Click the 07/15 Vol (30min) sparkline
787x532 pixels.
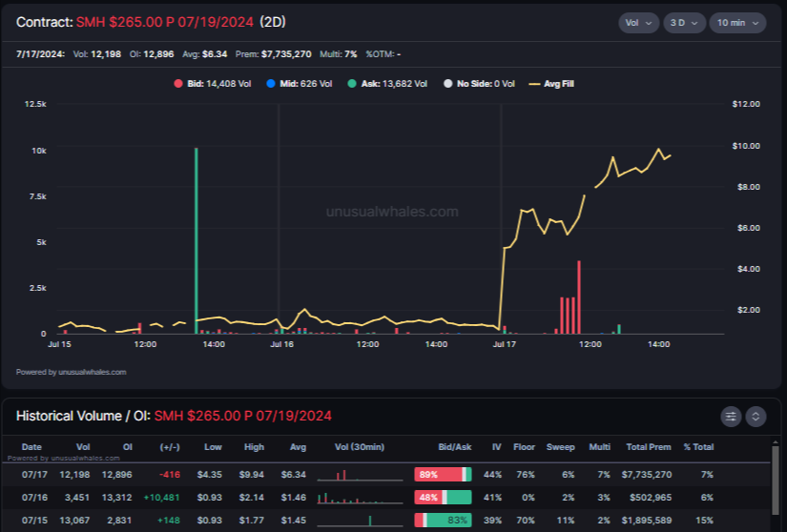coord(360,521)
